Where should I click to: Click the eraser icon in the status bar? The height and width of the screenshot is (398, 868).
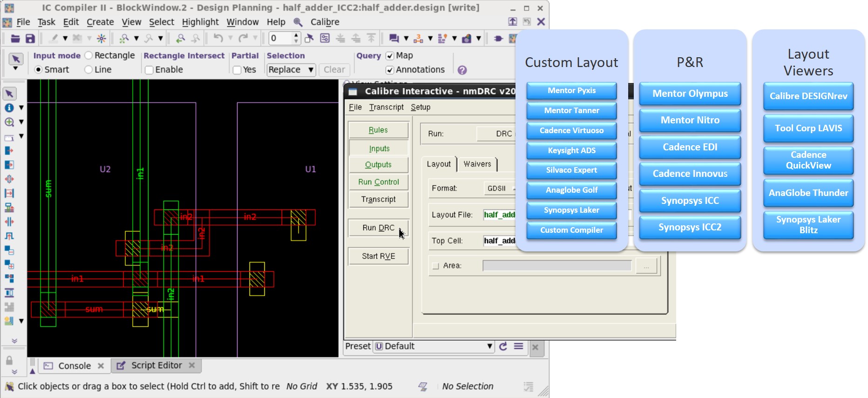[x=422, y=386]
